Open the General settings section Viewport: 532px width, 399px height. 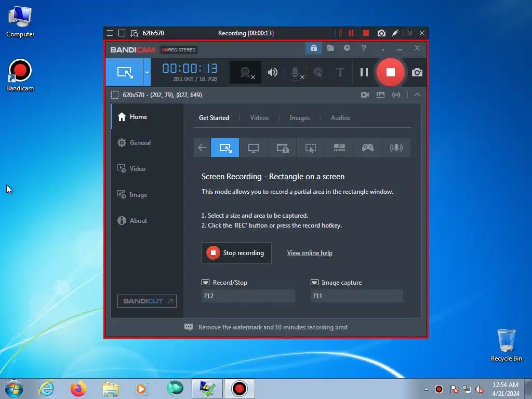pos(147,143)
